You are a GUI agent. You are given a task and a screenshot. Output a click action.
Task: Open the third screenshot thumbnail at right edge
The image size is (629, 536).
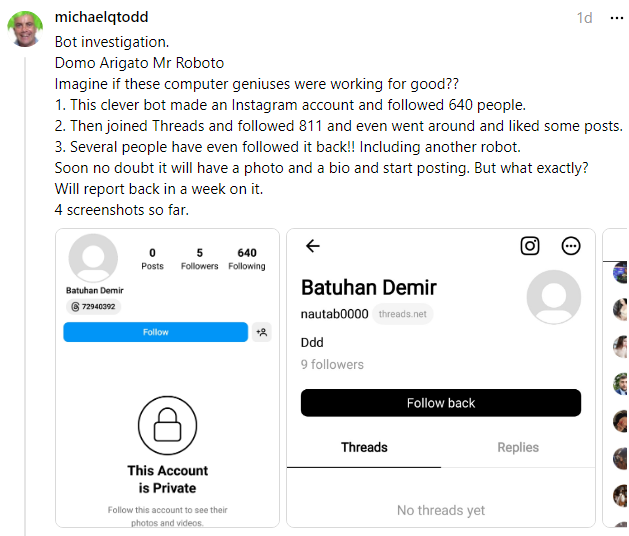[x=616, y=378]
